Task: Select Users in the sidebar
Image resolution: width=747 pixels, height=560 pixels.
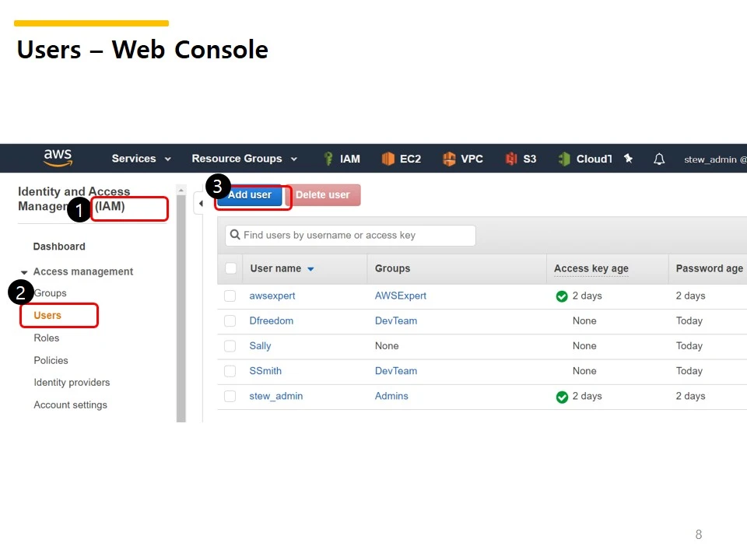Action: [x=47, y=315]
